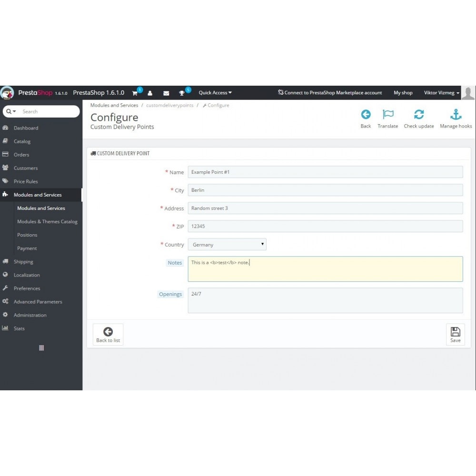
Task: Open the trophy merchant expertise icon
Action: click(x=181, y=93)
